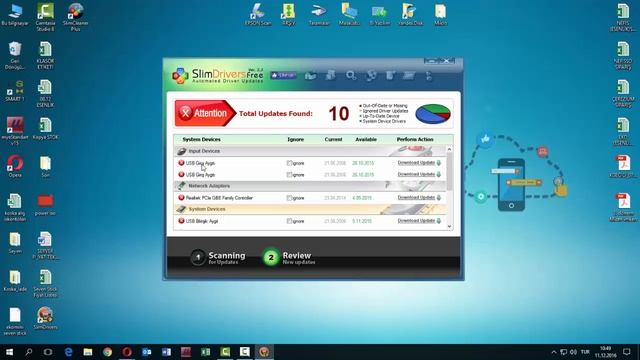
Task: Tick Ignore checkbox for Realtek PCIe GBE Controller
Action: 289,198
